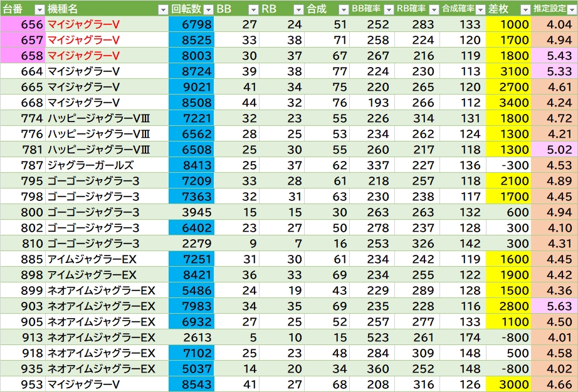Image resolution: width=578 pixels, height=392 pixels.
Task: Open the BB column filter dropdown
Action: [253, 9]
